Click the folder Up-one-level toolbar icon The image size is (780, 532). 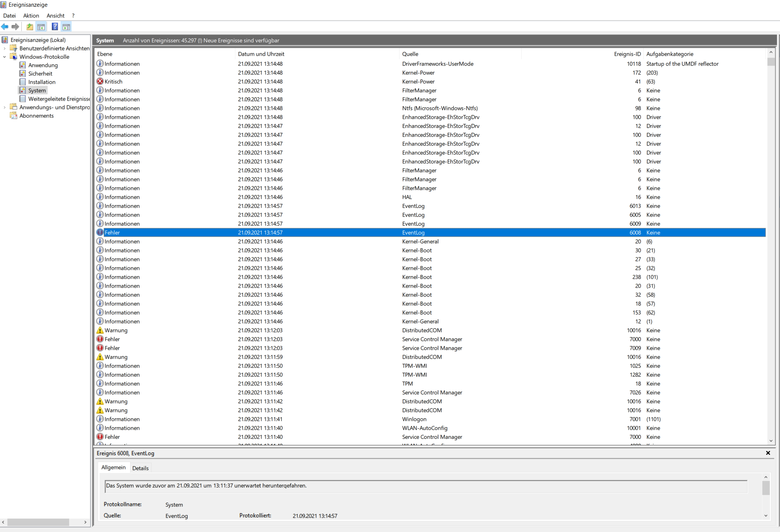(30, 27)
